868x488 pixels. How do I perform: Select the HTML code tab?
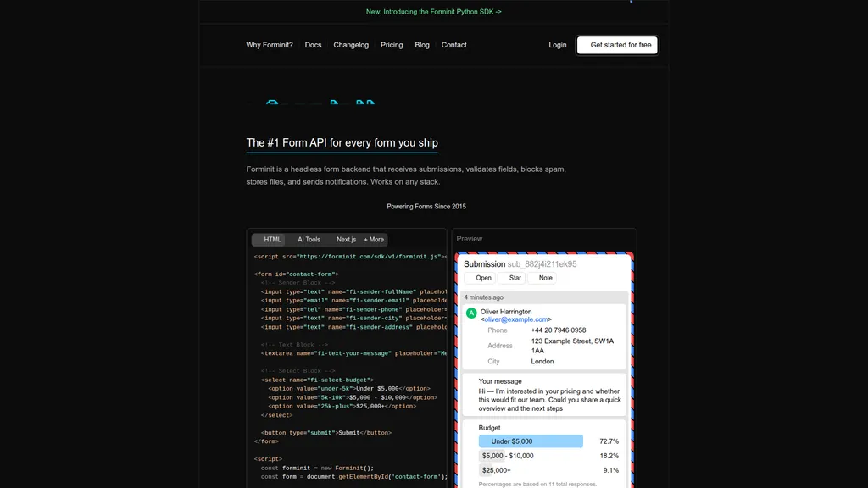click(x=269, y=240)
